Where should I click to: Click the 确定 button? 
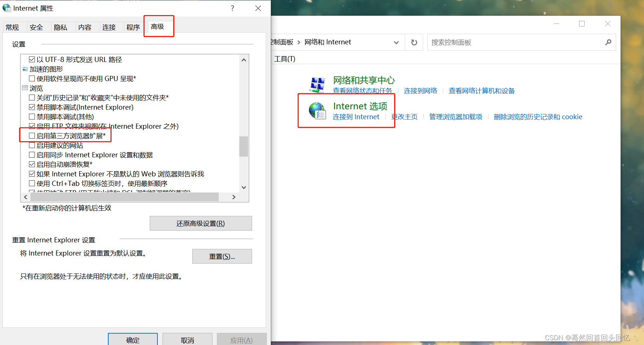click(x=133, y=340)
